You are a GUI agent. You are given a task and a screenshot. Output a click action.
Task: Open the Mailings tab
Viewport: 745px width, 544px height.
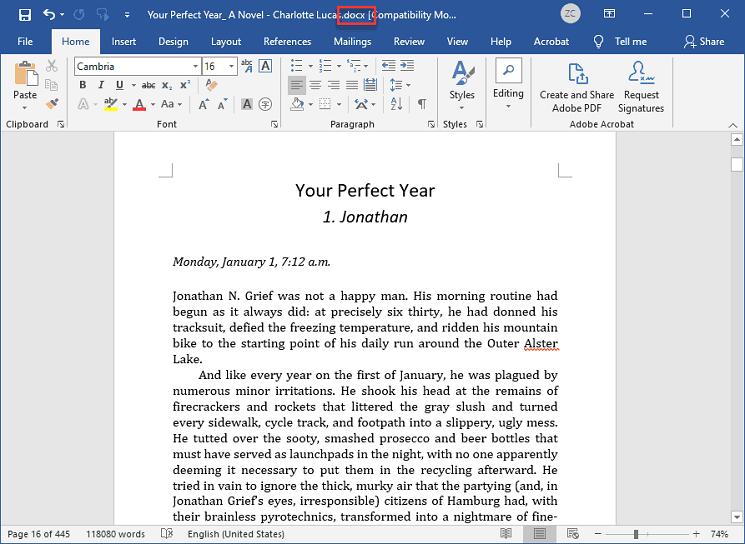click(x=352, y=41)
